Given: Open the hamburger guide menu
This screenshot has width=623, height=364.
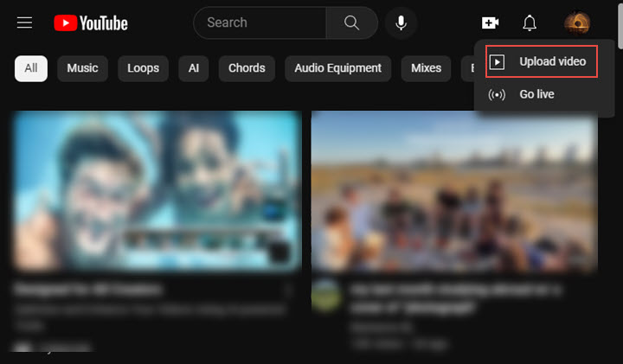Looking at the screenshot, I should tap(24, 22).
